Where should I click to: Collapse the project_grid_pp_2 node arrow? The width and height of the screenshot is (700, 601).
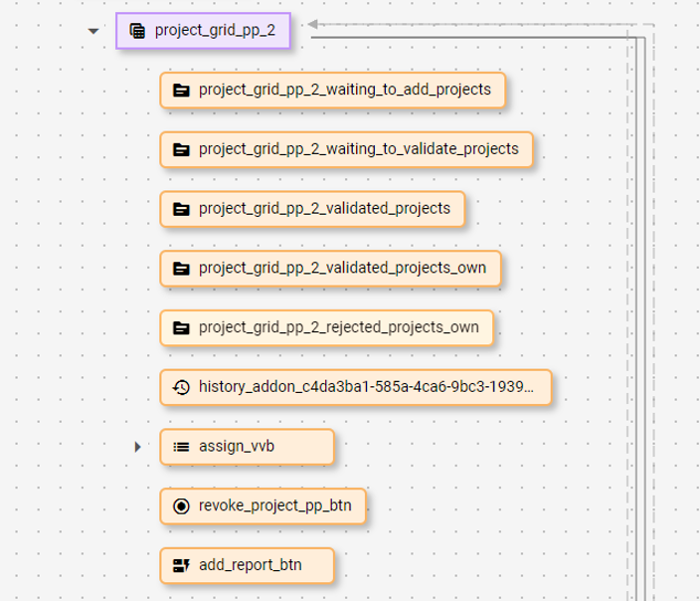click(x=93, y=31)
